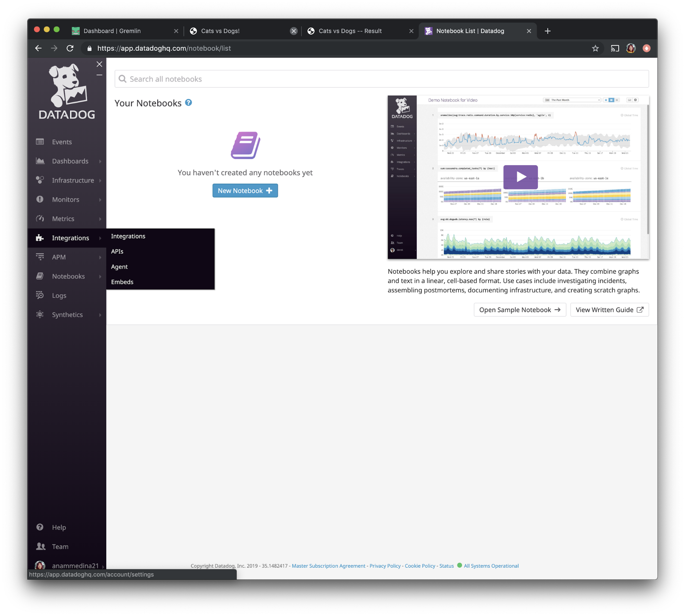Image resolution: width=685 pixels, height=616 pixels.
Task: Switch to the "Cats vs Dogs!" tab
Action: pyautogui.click(x=220, y=31)
